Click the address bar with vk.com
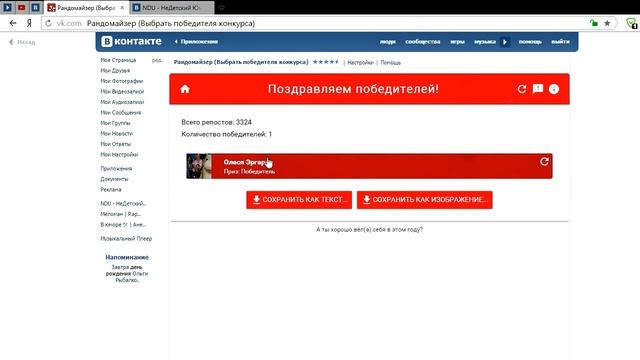Screen dimensions: 640x360 [x=318, y=23]
